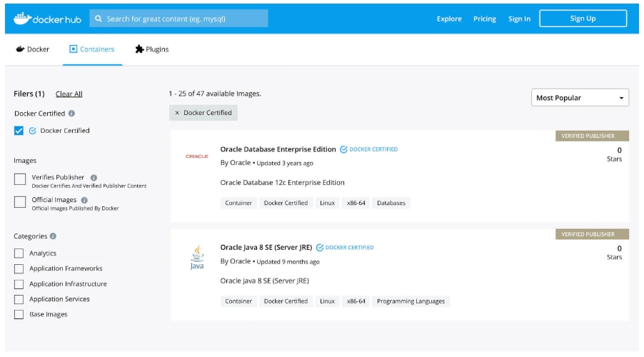Click the info icon next to Verifies Publisher
Screen dimensions: 644x357
click(94, 178)
